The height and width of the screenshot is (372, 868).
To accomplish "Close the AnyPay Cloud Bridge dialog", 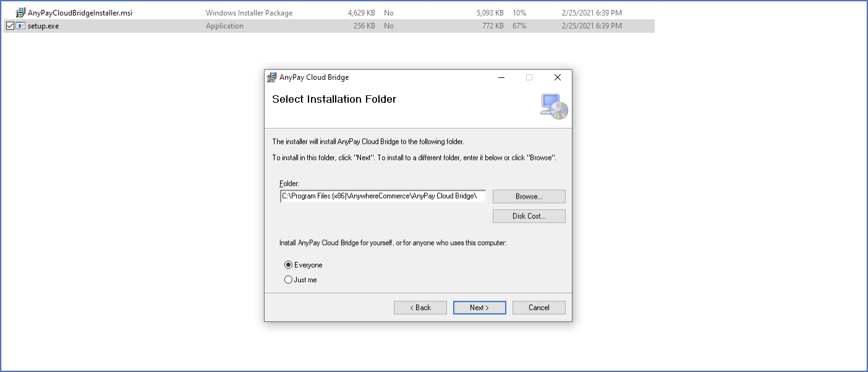I will coord(558,77).
